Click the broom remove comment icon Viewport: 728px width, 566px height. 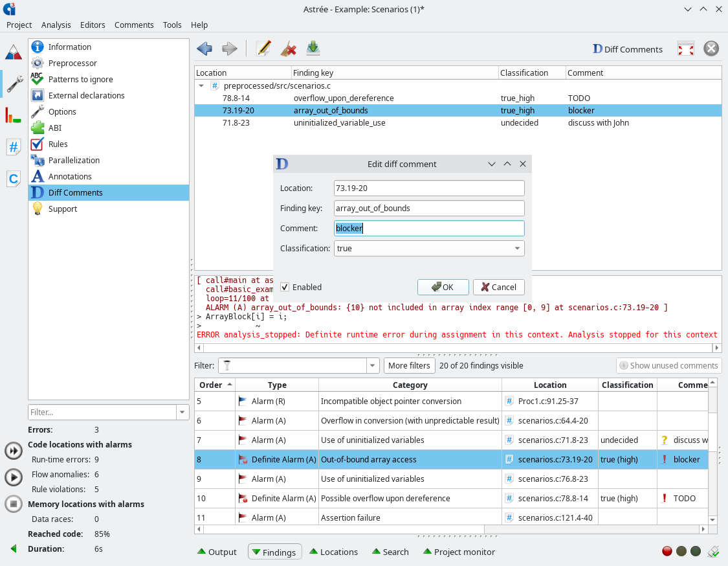click(289, 49)
